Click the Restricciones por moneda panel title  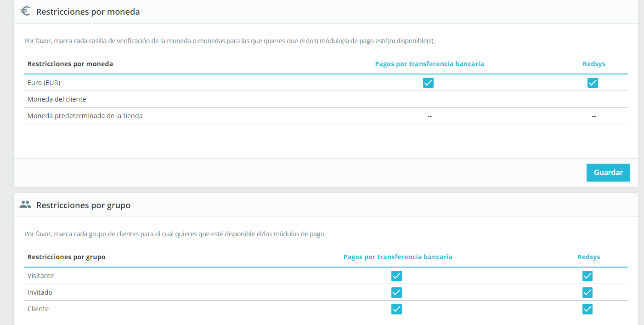[88, 12]
